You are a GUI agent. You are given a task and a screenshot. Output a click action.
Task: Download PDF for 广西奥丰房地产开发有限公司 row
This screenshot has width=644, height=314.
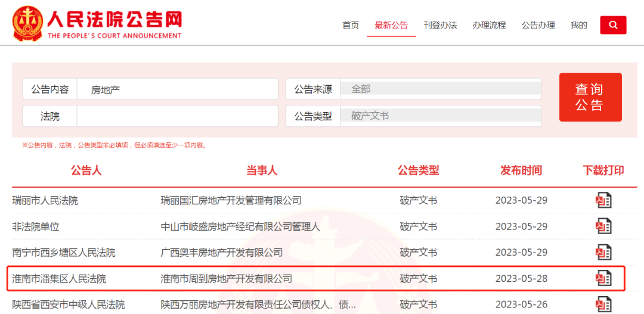[x=603, y=252]
